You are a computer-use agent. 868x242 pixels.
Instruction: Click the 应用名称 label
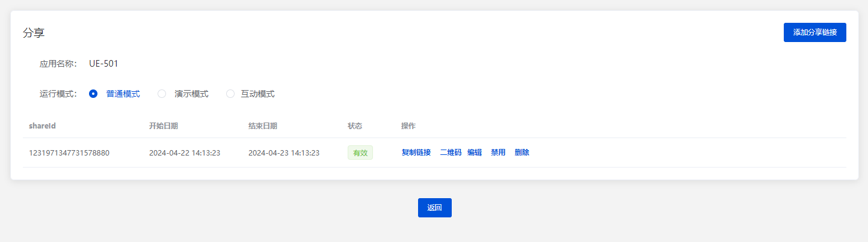tap(58, 64)
